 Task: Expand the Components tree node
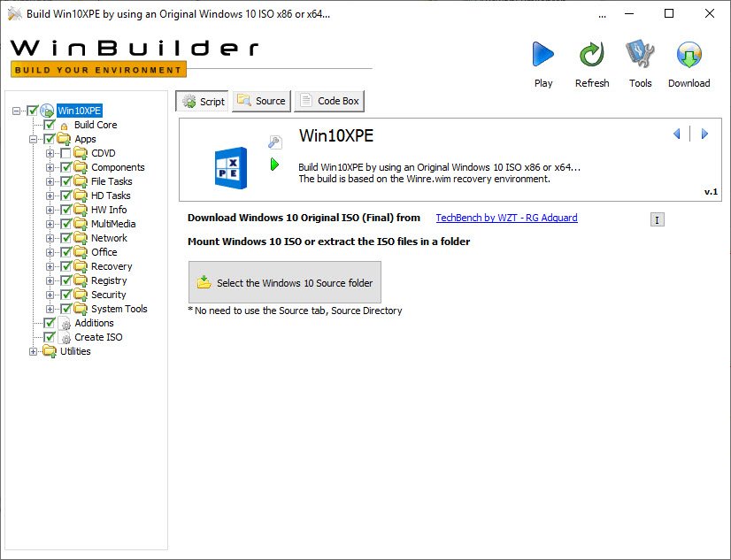click(50, 168)
